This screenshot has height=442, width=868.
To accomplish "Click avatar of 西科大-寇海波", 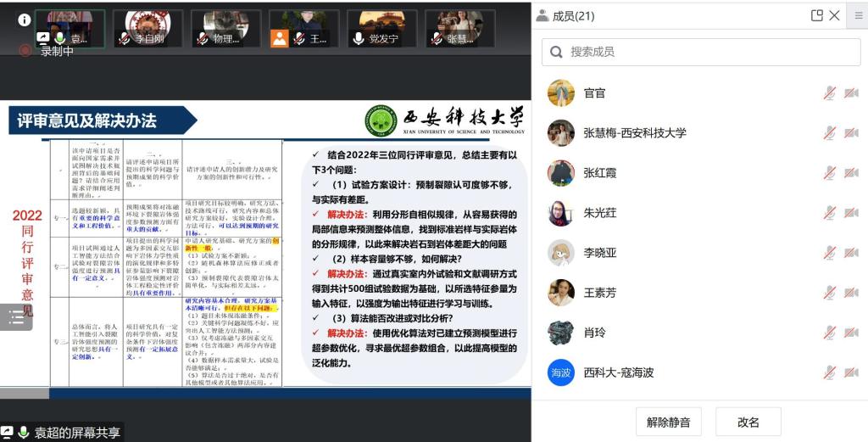I will pos(560,372).
